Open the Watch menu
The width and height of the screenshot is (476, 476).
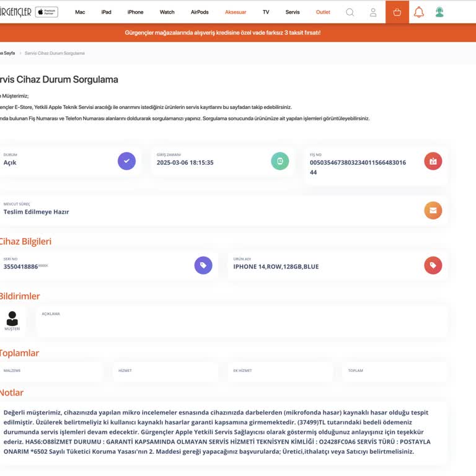click(x=167, y=12)
